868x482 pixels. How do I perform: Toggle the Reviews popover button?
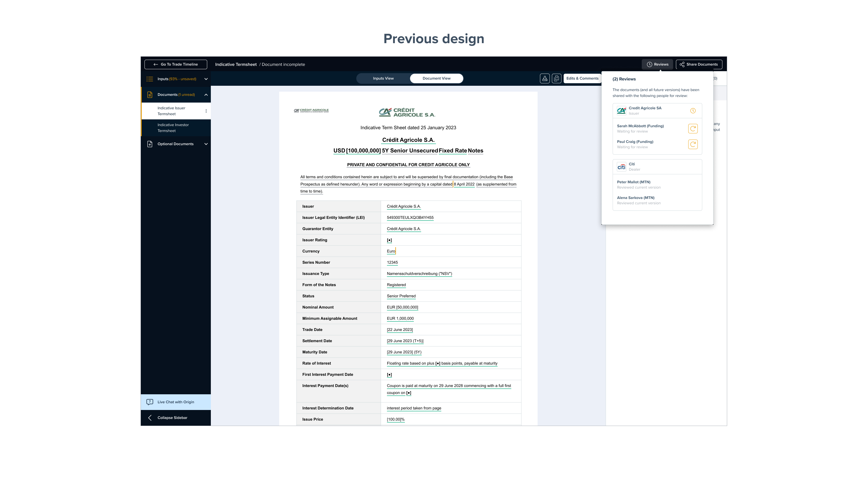[x=657, y=64]
